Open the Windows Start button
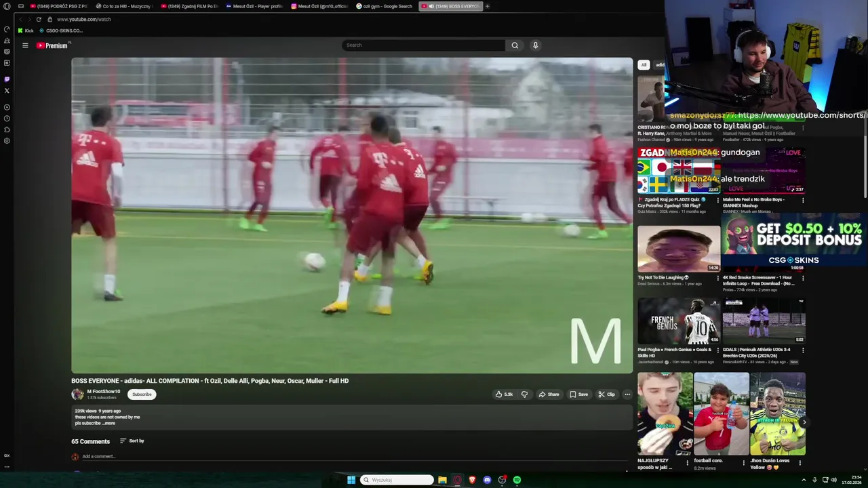The image size is (868, 488). coord(351,480)
